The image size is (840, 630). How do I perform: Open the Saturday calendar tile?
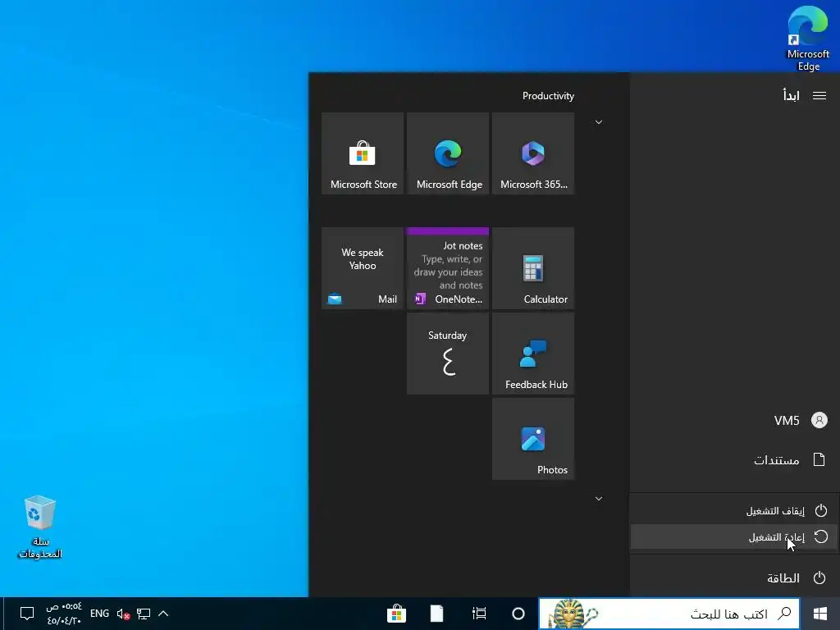click(x=448, y=354)
